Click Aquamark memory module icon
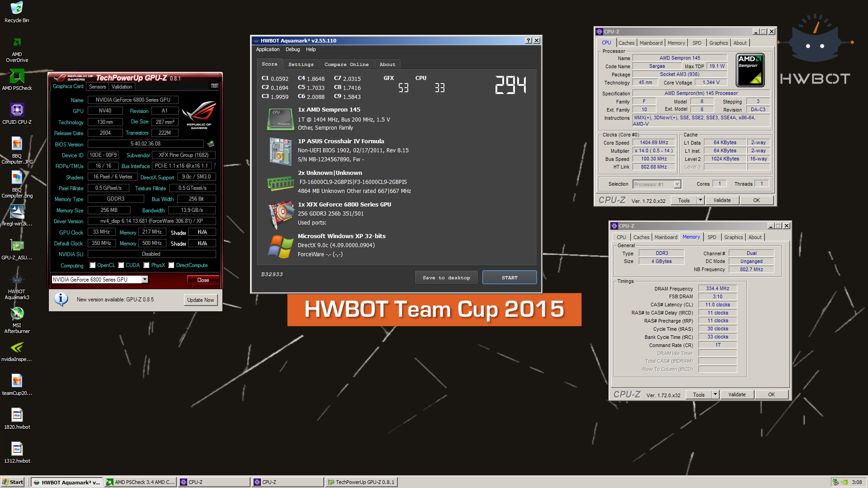The width and height of the screenshot is (868, 488). [280, 183]
